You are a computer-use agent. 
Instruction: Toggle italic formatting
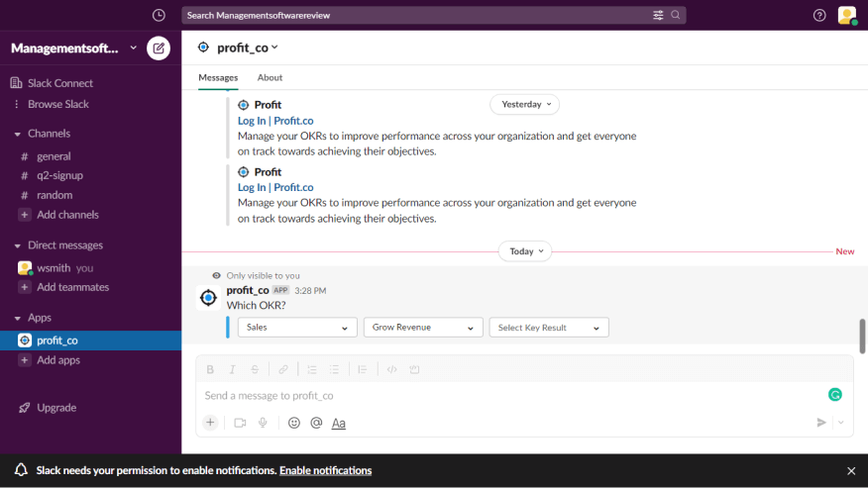coord(233,369)
